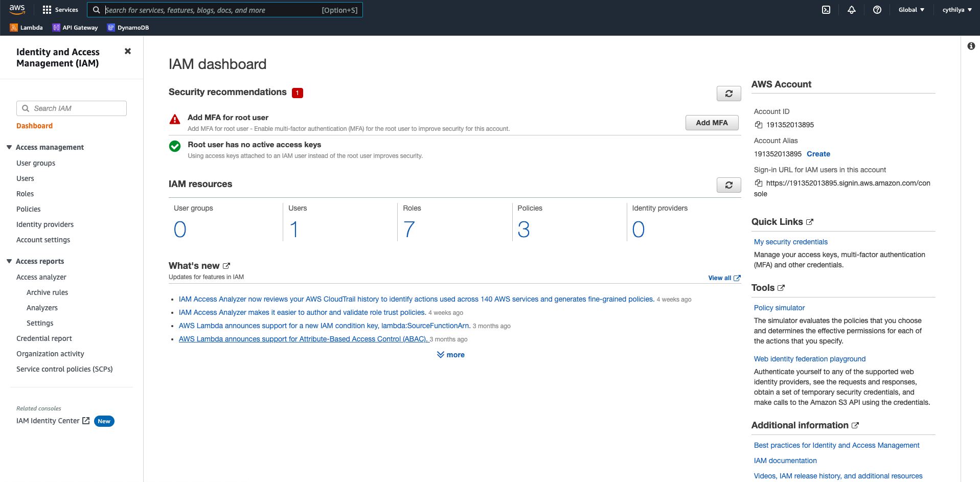The height and width of the screenshot is (482, 980).
Task: Open Roles in the sidebar
Action: (25, 194)
